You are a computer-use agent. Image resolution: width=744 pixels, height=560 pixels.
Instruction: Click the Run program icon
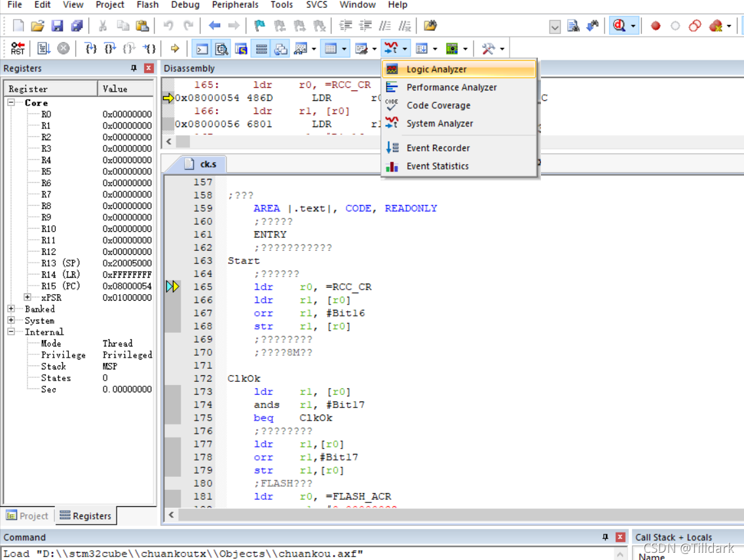click(44, 48)
